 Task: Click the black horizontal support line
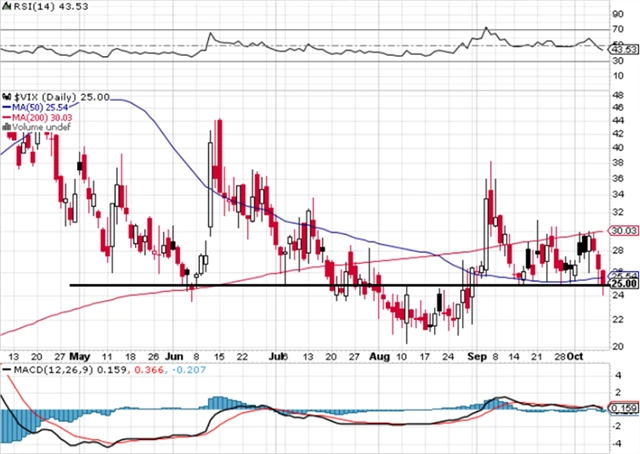coord(300,285)
